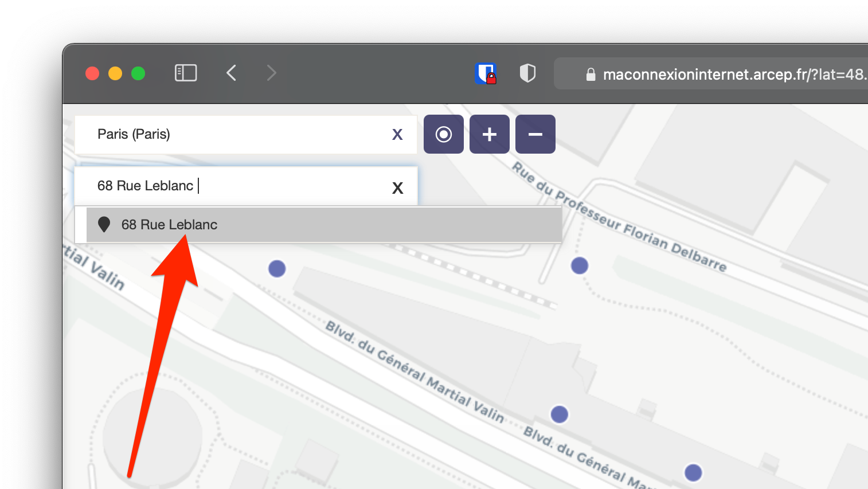Choose the 68 Rue Leblanc suggestion

(324, 225)
